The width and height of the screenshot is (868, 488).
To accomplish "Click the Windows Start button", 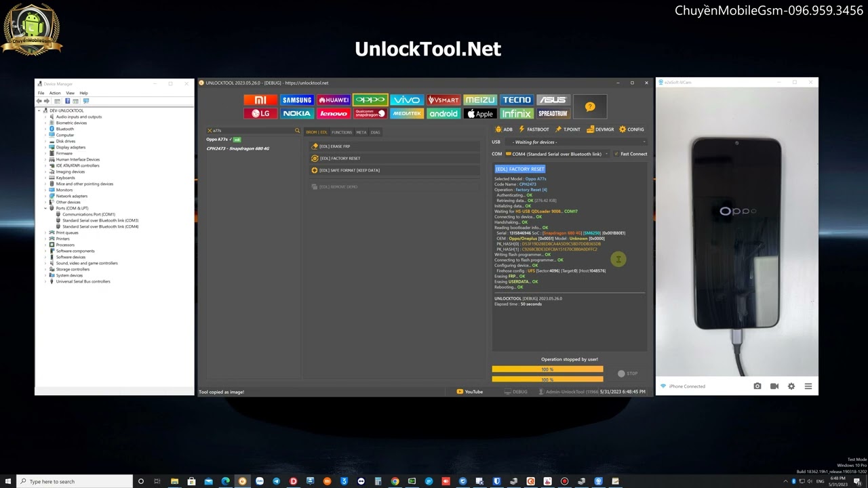I will coord(8,481).
